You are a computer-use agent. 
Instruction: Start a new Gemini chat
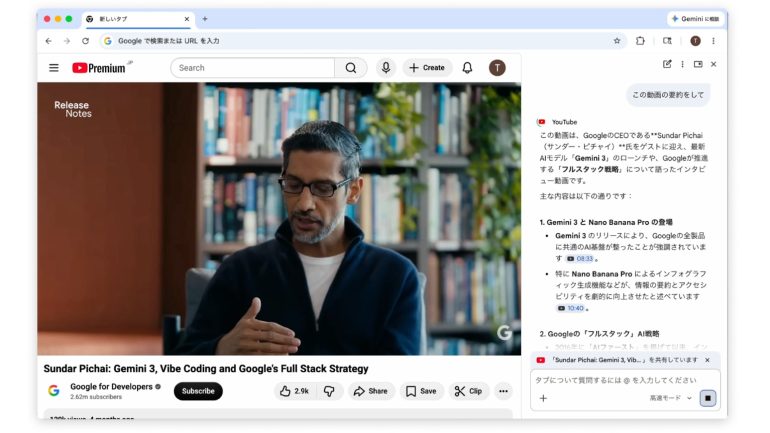coord(667,64)
